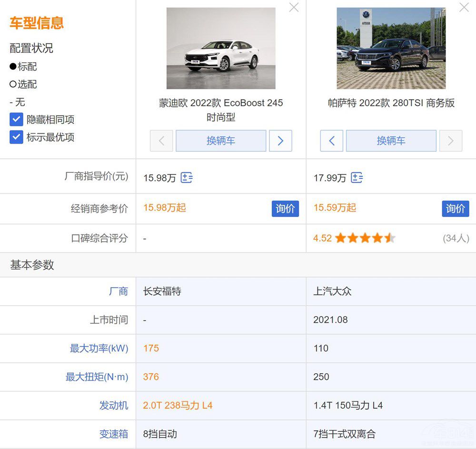
Task: Remove the 帕萨特 car from comparison
Action: click(464, 7)
